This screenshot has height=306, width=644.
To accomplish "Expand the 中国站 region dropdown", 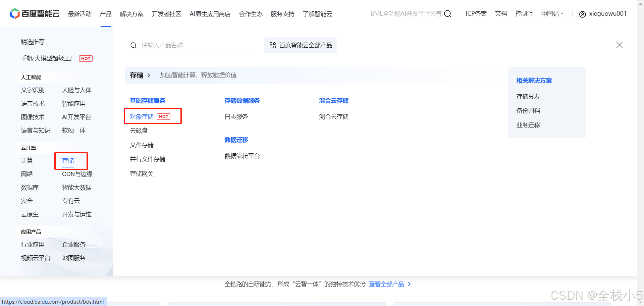I will pos(552,14).
